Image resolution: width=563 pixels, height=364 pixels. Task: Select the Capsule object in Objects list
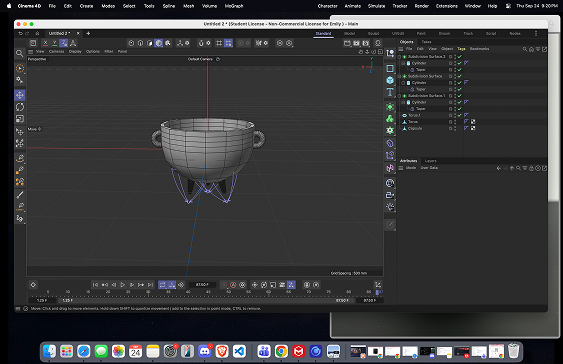(415, 129)
